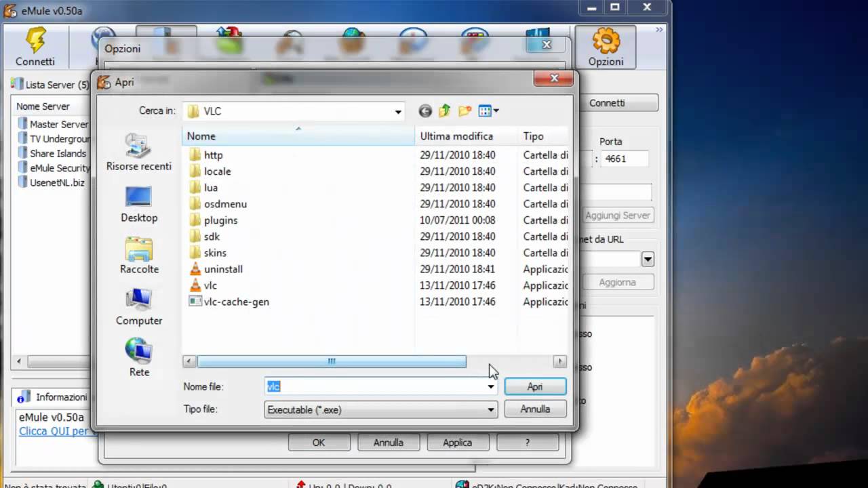The height and width of the screenshot is (488, 868).
Task: Click the Aggiungi Server button
Action: click(x=617, y=215)
